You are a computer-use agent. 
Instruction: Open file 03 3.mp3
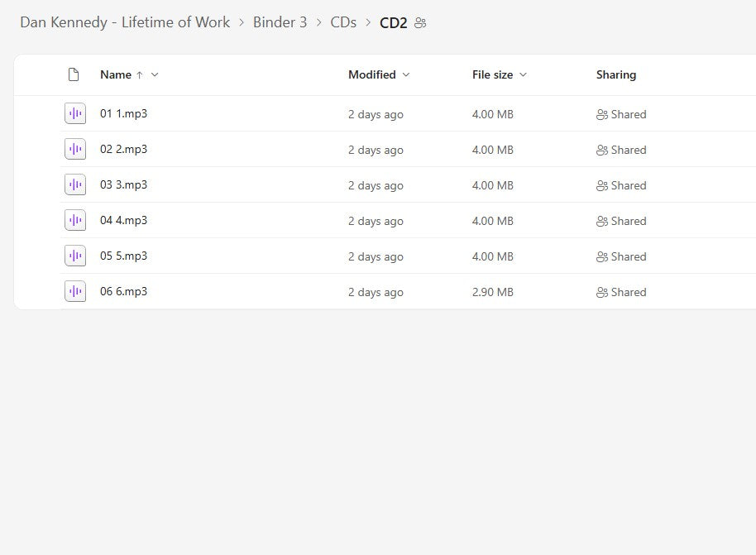pos(123,184)
